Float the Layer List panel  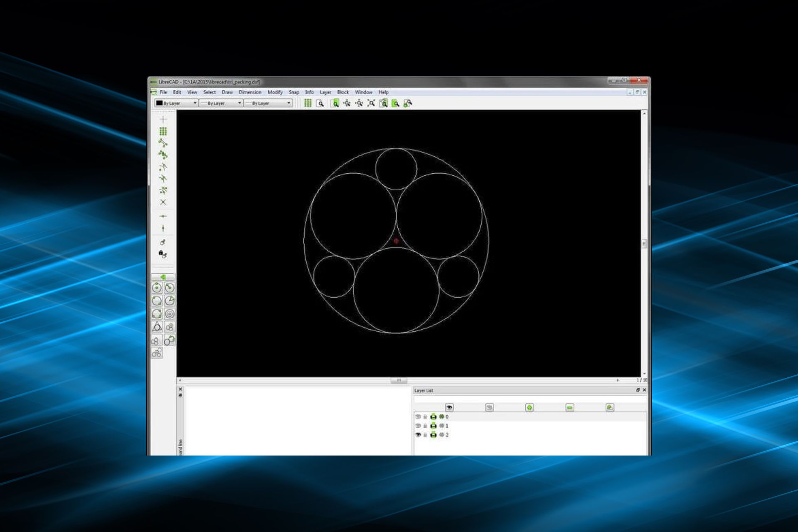click(x=638, y=390)
